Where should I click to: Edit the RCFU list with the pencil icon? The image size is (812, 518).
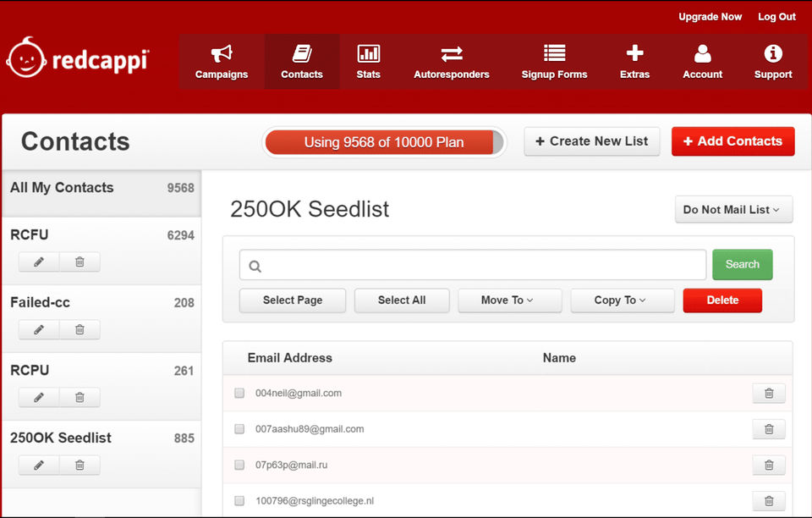coord(39,262)
